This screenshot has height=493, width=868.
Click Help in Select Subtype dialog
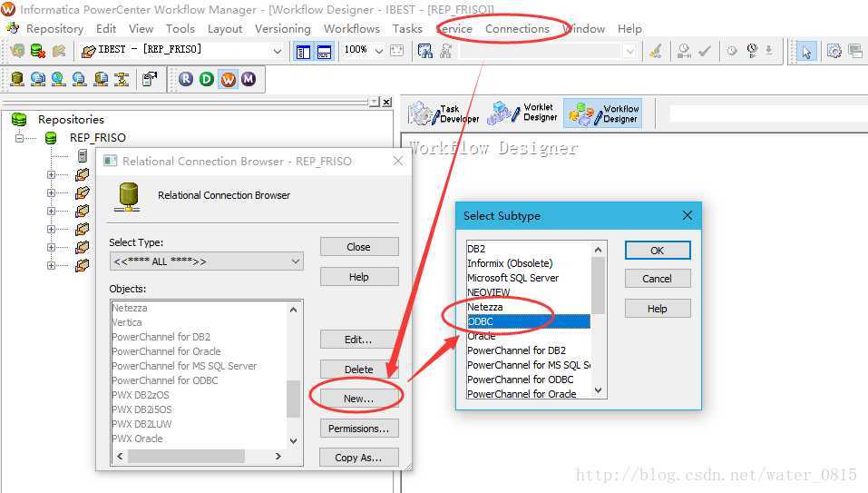(x=658, y=309)
